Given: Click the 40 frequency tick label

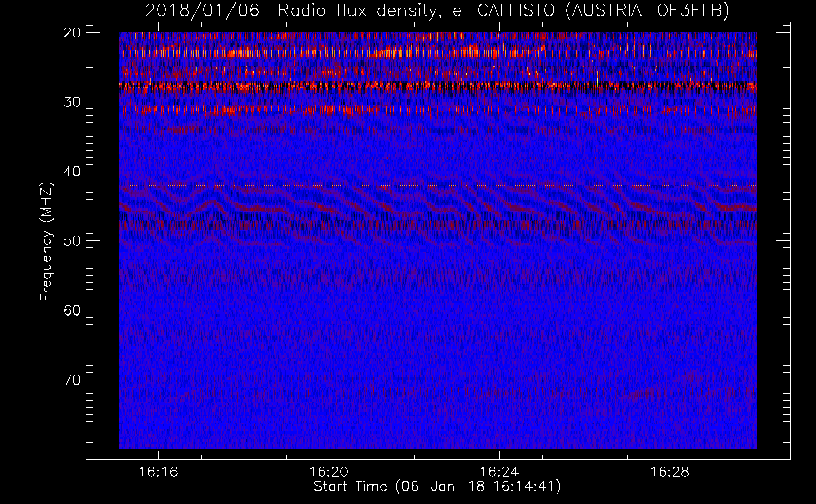Looking at the screenshot, I should coord(73,171).
